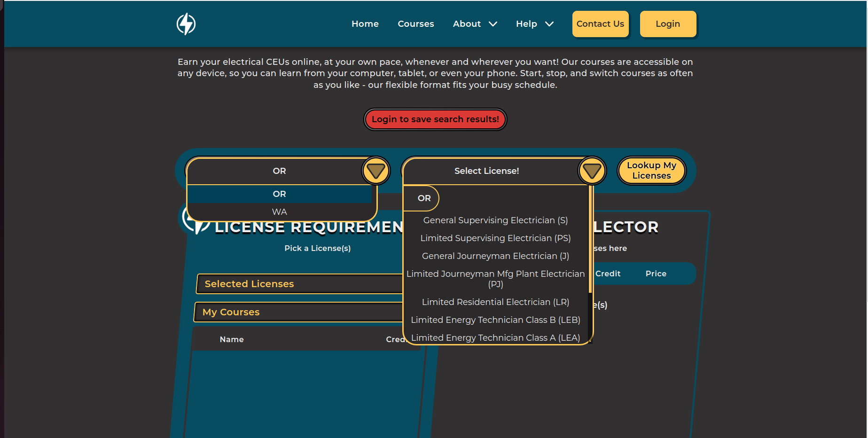This screenshot has height=438, width=868.
Task: Select General Supervising Electrician (S)
Action: point(495,220)
